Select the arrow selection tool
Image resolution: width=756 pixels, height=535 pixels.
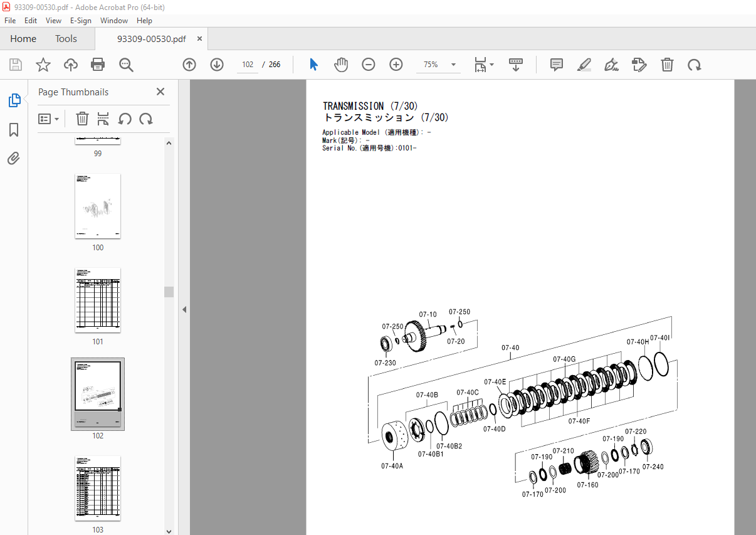[x=314, y=65]
